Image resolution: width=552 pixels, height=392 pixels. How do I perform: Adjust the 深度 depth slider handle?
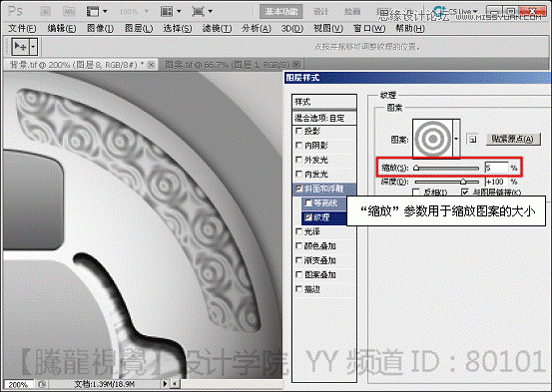coord(463,182)
